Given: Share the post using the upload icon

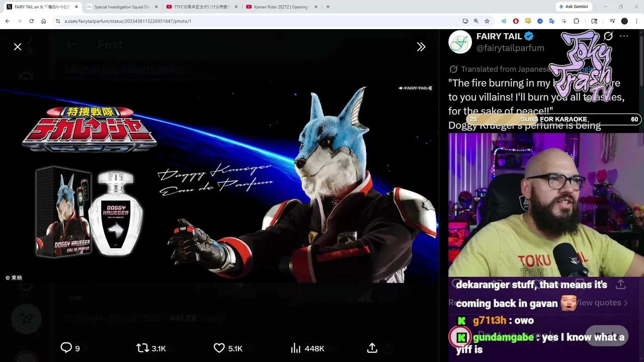Looking at the screenshot, I should click(372, 348).
